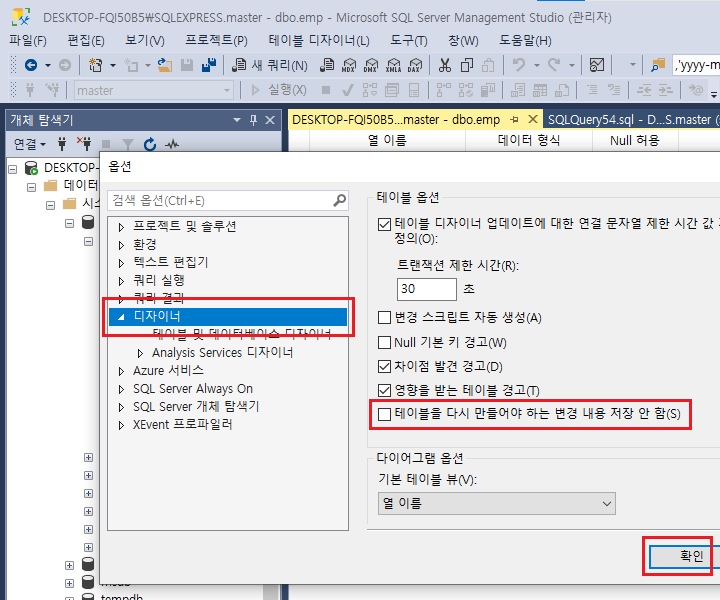Open Object Explorer window position dropdown
The image size is (720, 600).
(237, 120)
